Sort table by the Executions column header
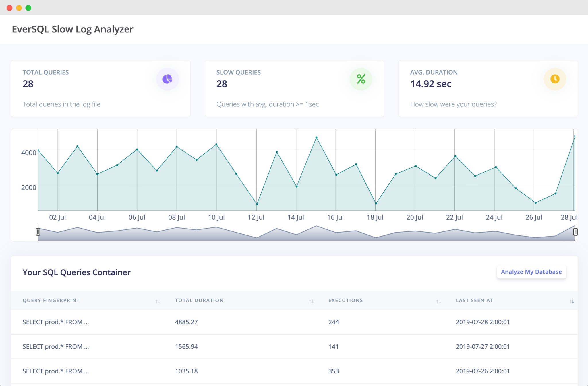Image resolution: width=588 pixels, height=386 pixels. pyautogui.click(x=346, y=301)
